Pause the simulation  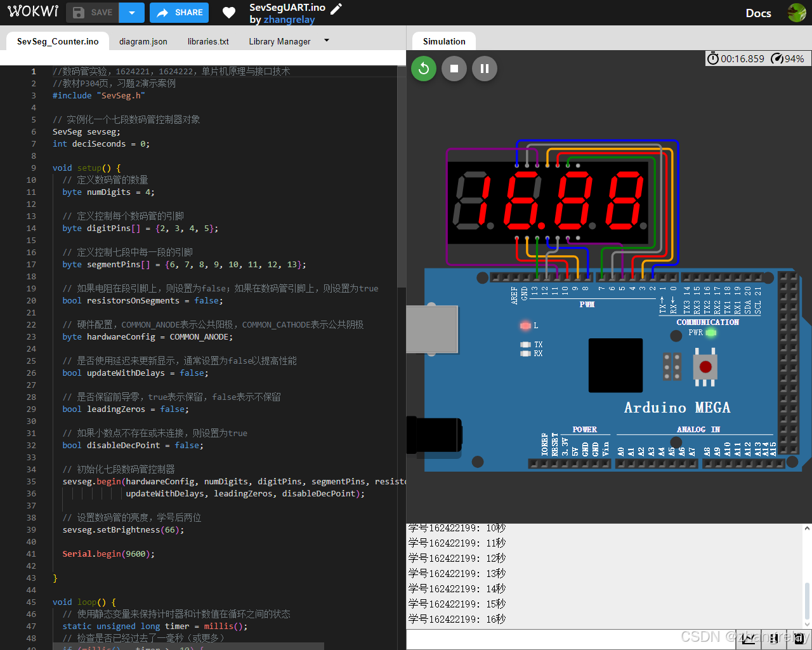tap(485, 69)
